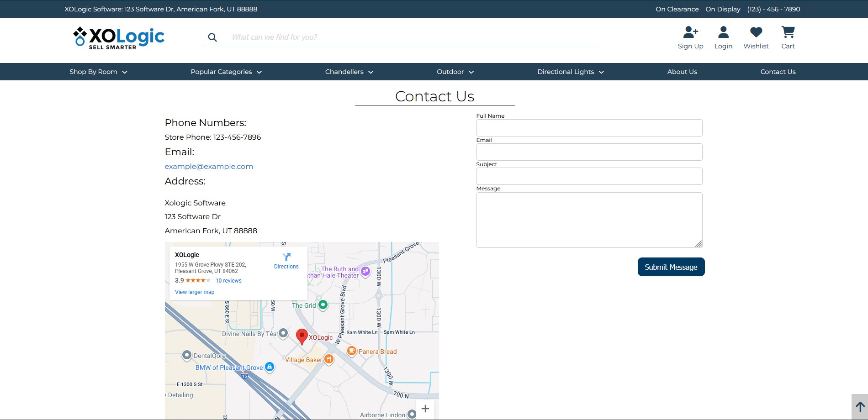
Task: Click the Xologic Software address line
Action: [x=195, y=203]
